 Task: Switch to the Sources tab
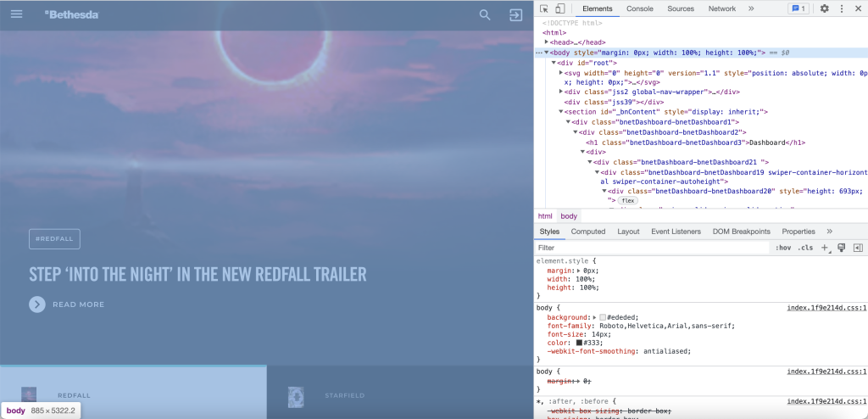pos(681,8)
